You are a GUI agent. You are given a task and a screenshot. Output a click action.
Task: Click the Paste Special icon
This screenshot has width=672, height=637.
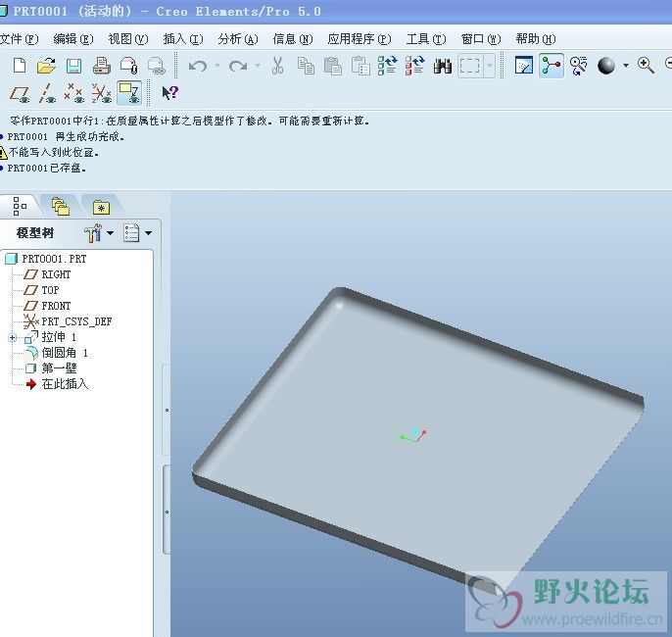pos(360,66)
